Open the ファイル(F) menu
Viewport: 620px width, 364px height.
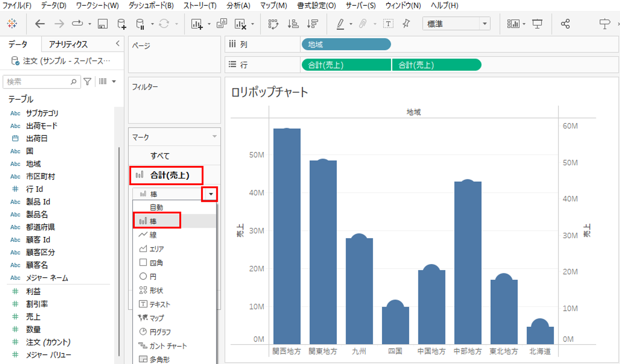tap(17, 6)
